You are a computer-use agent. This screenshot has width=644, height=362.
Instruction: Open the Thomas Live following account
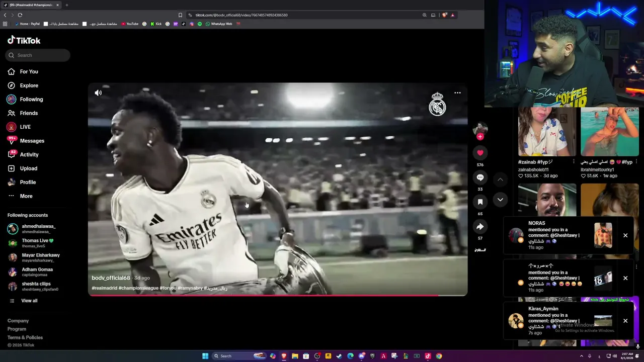30,243
